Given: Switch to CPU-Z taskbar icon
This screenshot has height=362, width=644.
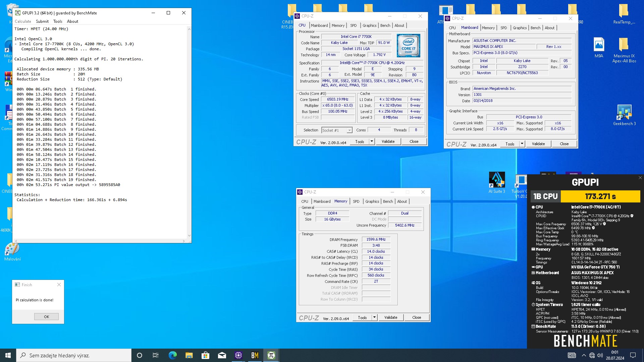Looking at the screenshot, I should 238,355.
